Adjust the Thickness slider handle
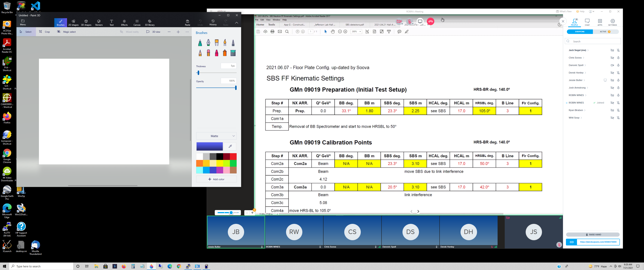Screen dimensions: 644x270 click(198, 73)
